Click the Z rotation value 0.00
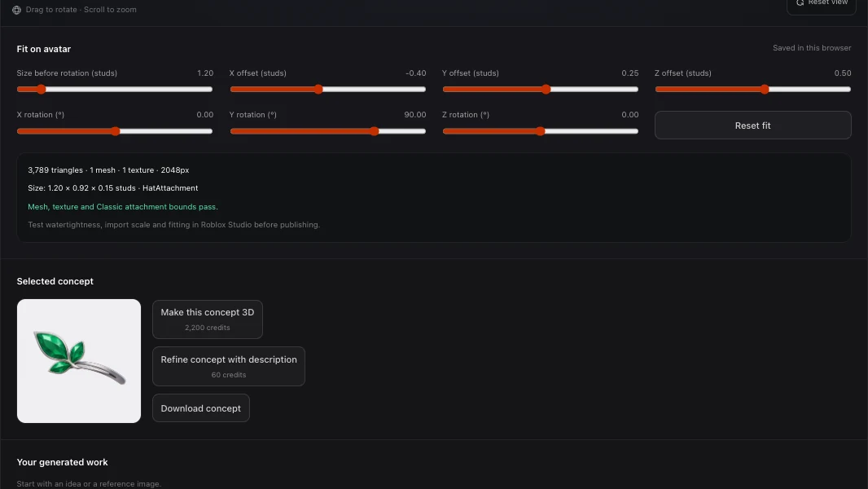 point(630,115)
